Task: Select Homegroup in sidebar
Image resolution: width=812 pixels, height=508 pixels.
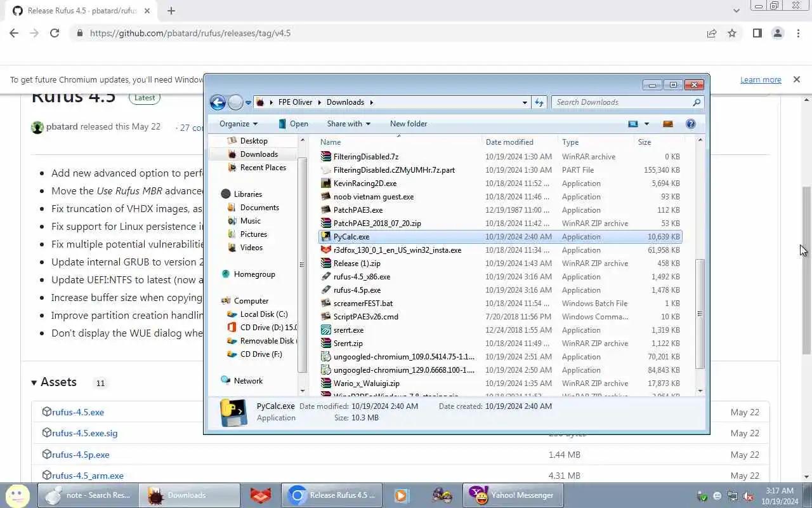Action: click(254, 274)
